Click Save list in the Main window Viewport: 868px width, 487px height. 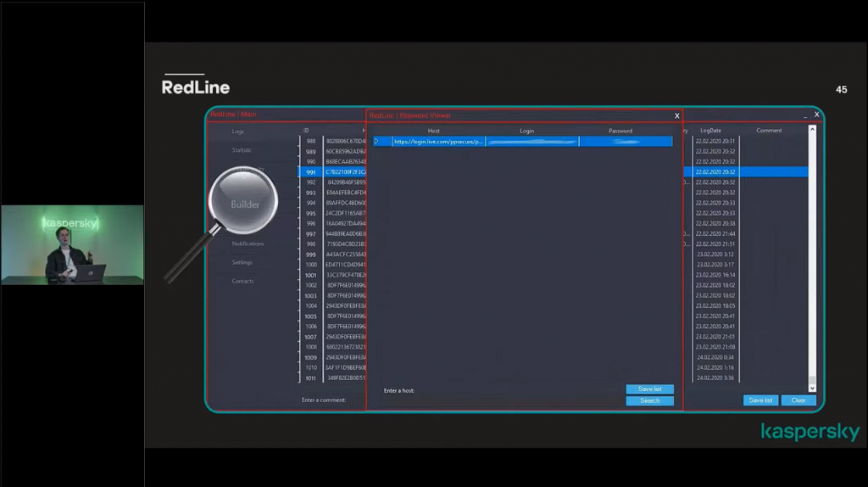coord(760,400)
